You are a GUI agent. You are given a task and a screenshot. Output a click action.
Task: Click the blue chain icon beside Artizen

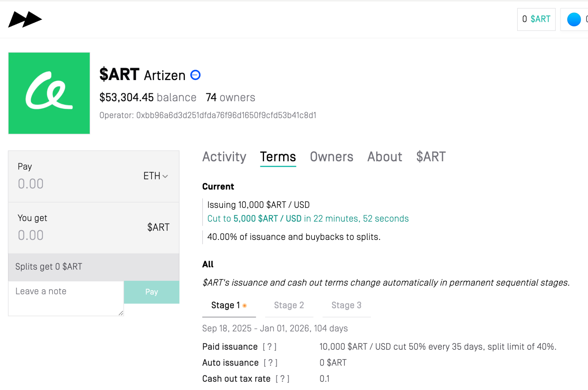click(195, 75)
